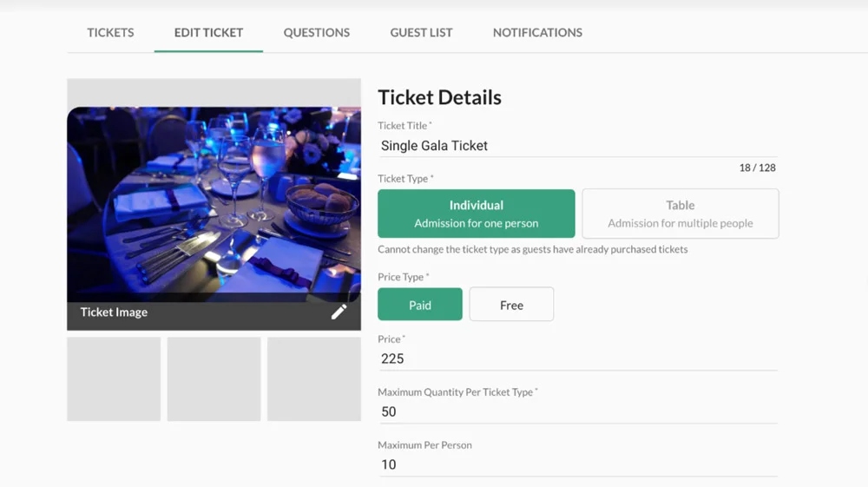Select the middle empty image placeholder
This screenshot has width=868, height=487.
coord(214,378)
